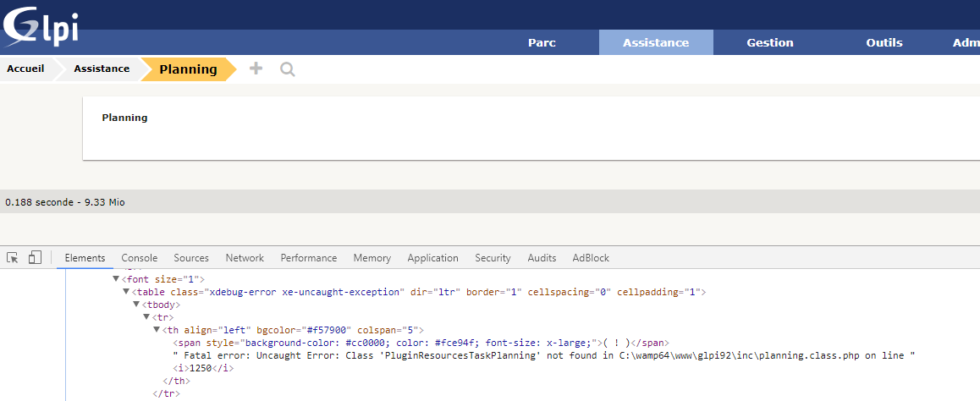Click the plus icon beside Planning
This screenshot has height=401, width=980.
tap(256, 69)
